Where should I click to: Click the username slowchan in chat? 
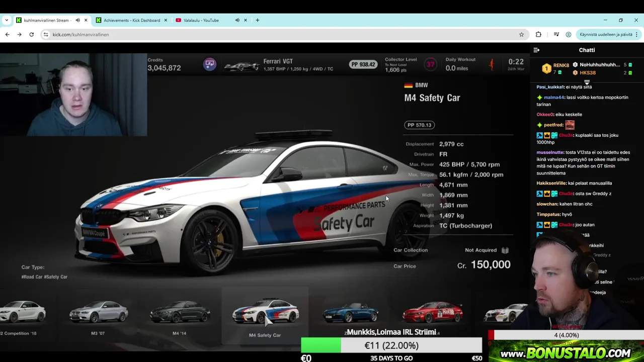click(x=547, y=204)
